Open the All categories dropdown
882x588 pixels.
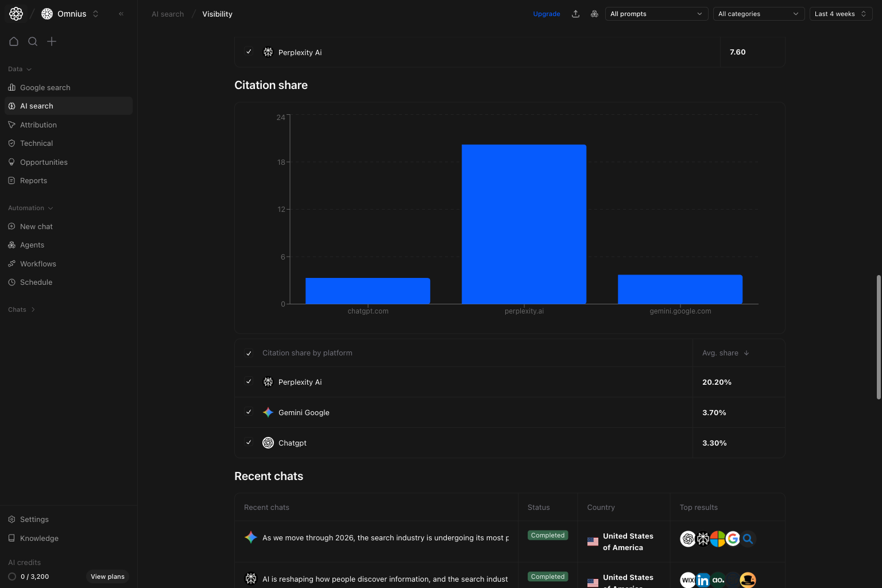tap(759, 13)
